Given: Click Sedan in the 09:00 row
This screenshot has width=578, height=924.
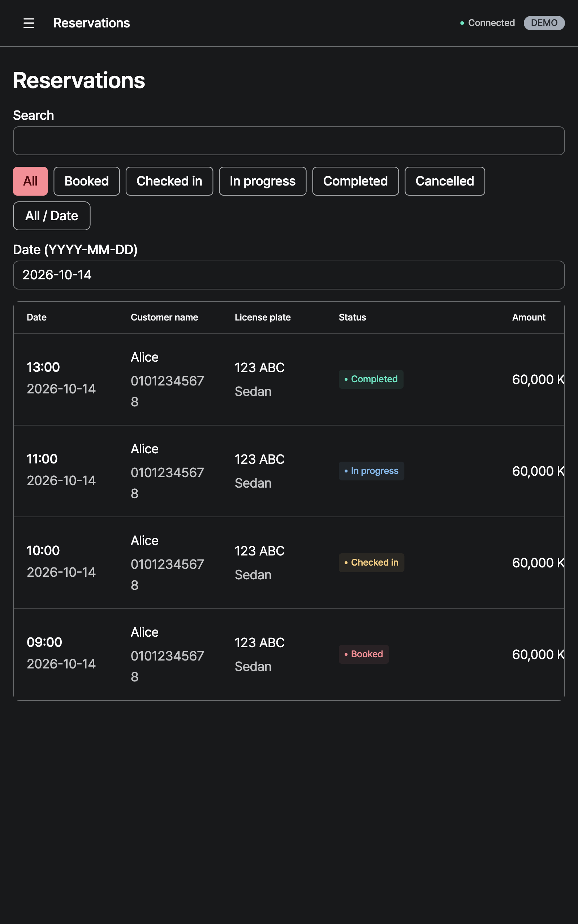Looking at the screenshot, I should coord(253,667).
